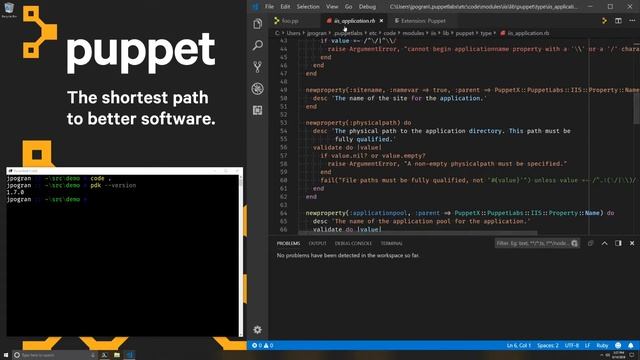Expand the Users breadcrumb segment
Screen dimensions: 640x360
click(293, 33)
